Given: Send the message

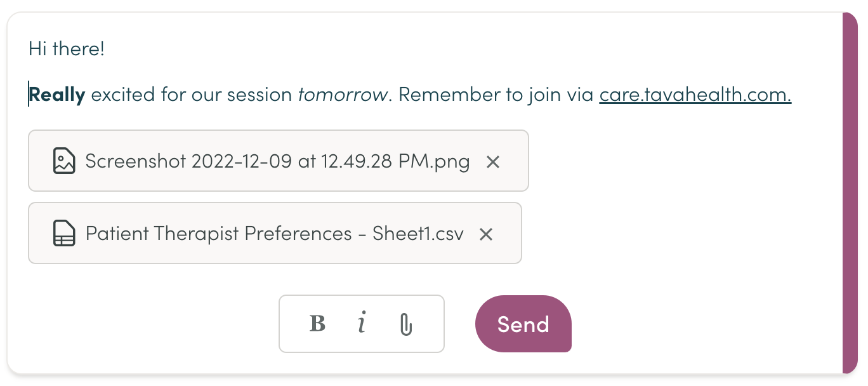Looking at the screenshot, I should point(523,324).
